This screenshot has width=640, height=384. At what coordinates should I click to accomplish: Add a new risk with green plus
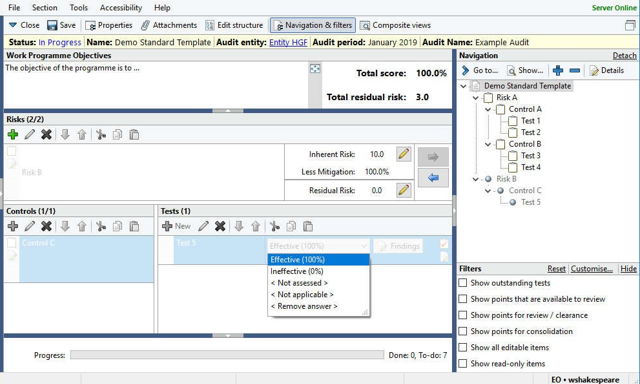(13, 134)
